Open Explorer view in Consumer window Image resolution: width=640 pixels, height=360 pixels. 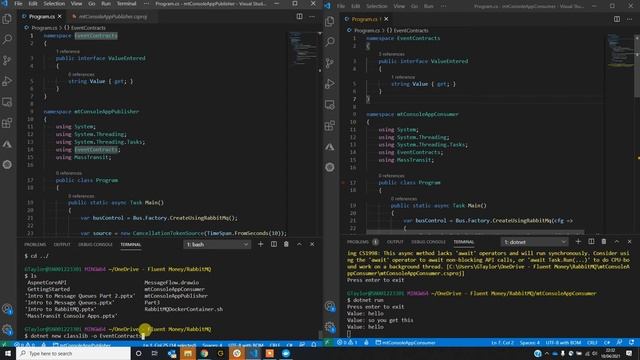pos(330,21)
